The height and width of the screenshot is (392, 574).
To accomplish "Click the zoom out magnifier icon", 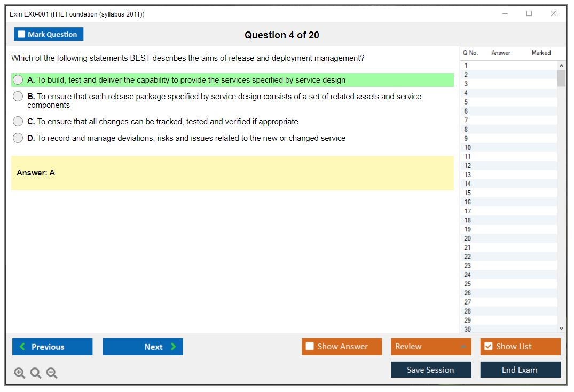I will click(x=52, y=373).
